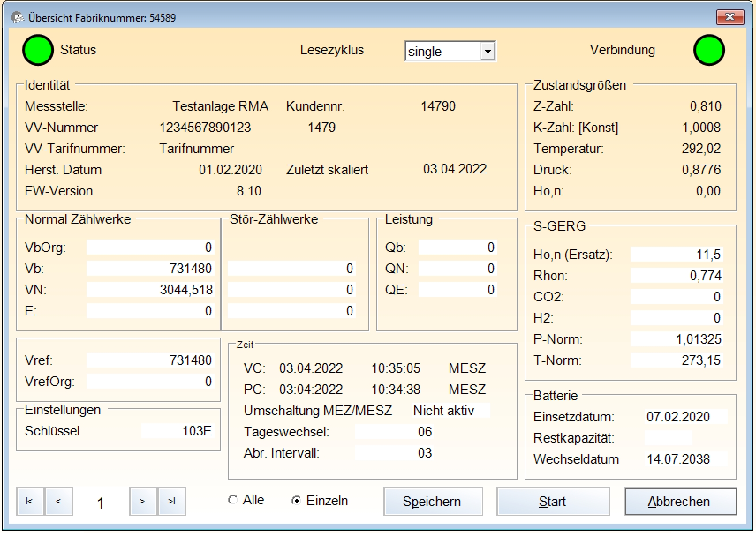Open the Lesezyklus dropdown arrow
756x533 pixels.
(x=488, y=51)
